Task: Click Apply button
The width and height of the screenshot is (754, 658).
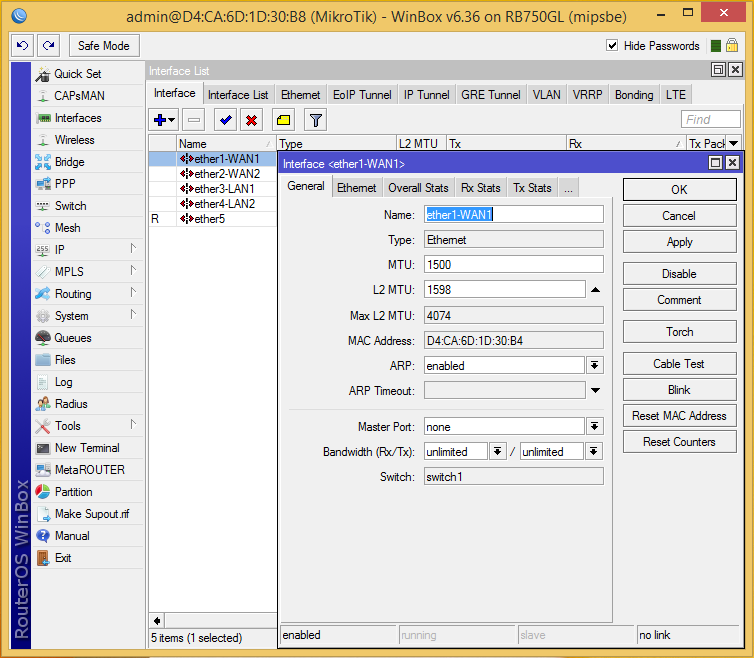Action: pyautogui.click(x=679, y=242)
